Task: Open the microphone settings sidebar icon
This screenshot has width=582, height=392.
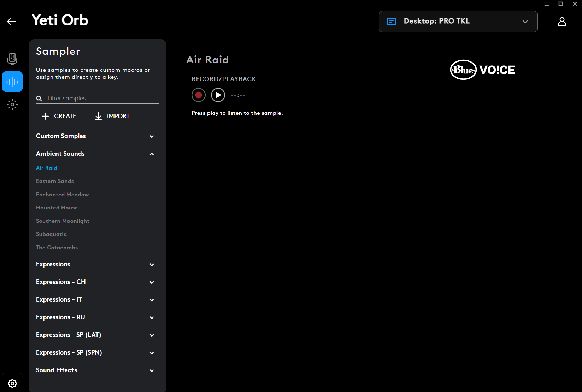Action: click(12, 59)
